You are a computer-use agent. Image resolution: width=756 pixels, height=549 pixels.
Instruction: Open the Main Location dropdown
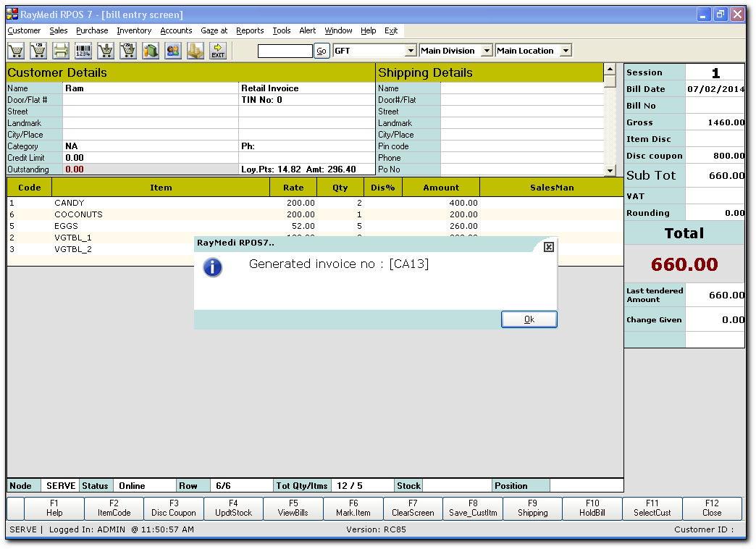point(566,51)
